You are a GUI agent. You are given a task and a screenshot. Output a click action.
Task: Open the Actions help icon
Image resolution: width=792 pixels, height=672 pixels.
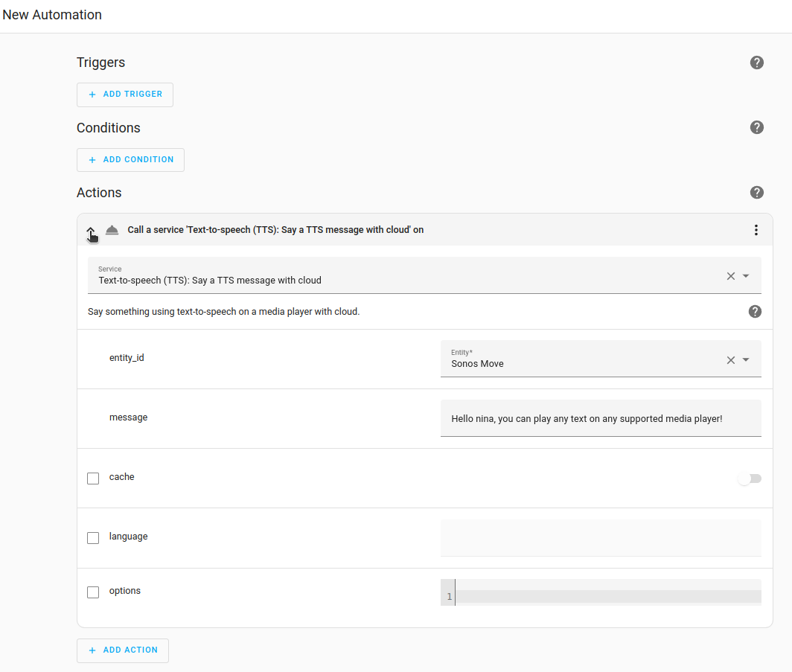click(x=757, y=192)
